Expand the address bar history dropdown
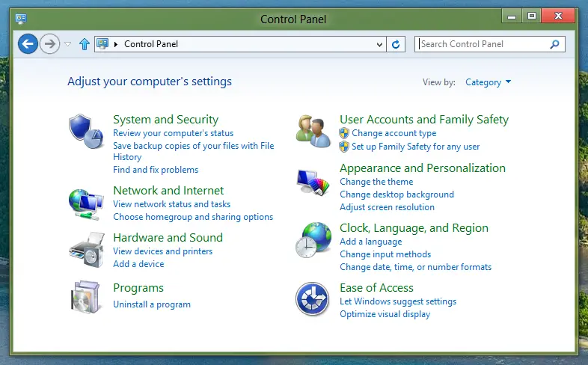Image resolution: width=588 pixels, height=365 pixels. [x=379, y=45]
